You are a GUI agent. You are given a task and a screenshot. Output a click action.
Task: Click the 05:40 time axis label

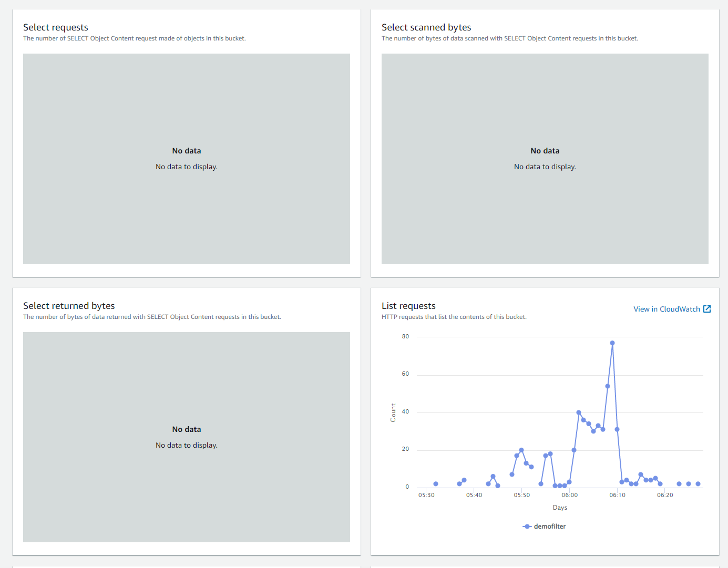click(x=474, y=495)
